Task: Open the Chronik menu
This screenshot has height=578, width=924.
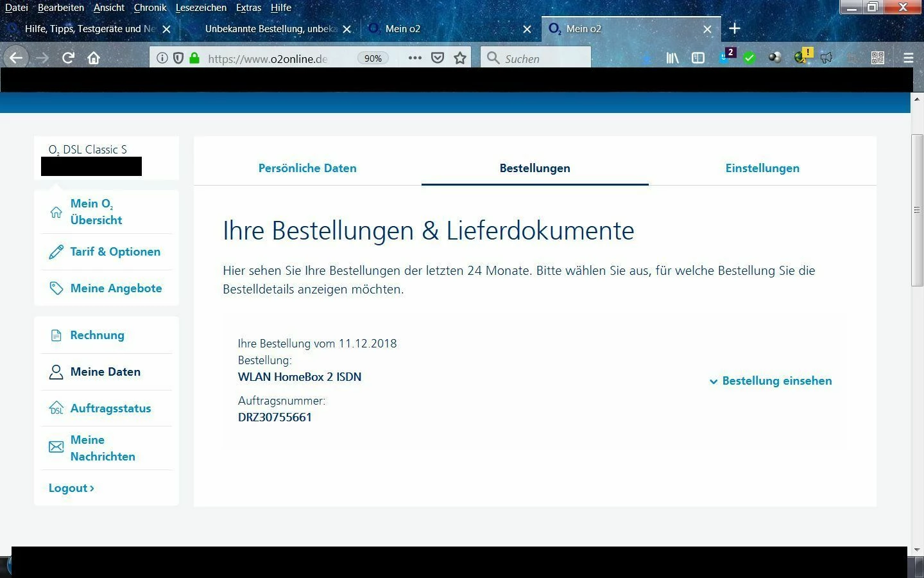Action: [x=150, y=8]
